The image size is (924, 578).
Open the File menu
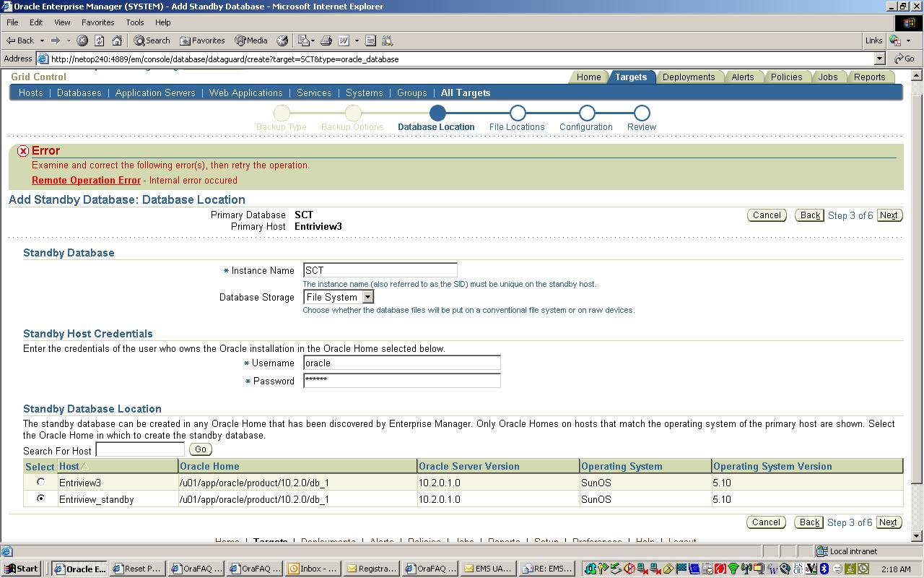pyautogui.click(x=12, y=22)
